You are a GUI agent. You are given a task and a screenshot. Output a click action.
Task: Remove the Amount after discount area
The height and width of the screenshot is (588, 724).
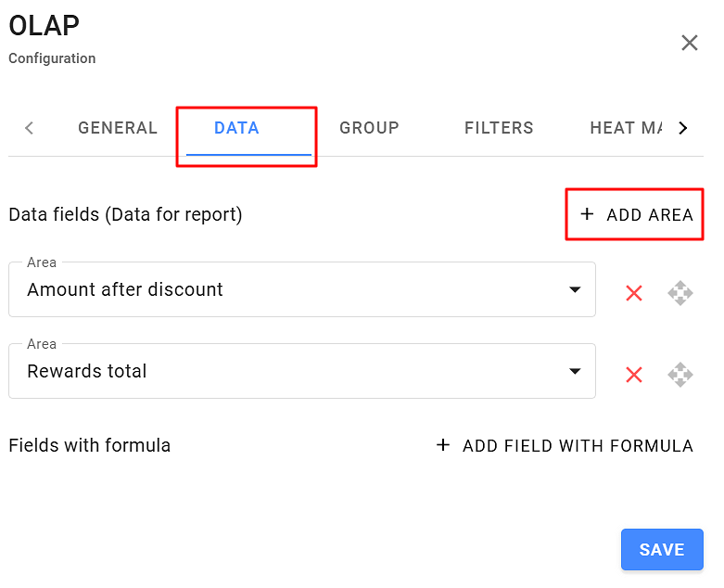pyautogui.click(x=634, y=293)
